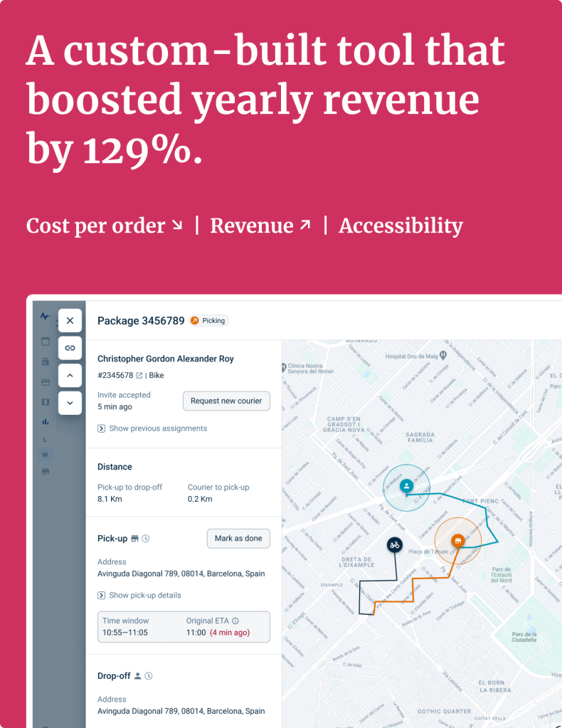Click the orange store marker on map
The height and width of the screenshot is (728, 562).
[x=458, y=540]
